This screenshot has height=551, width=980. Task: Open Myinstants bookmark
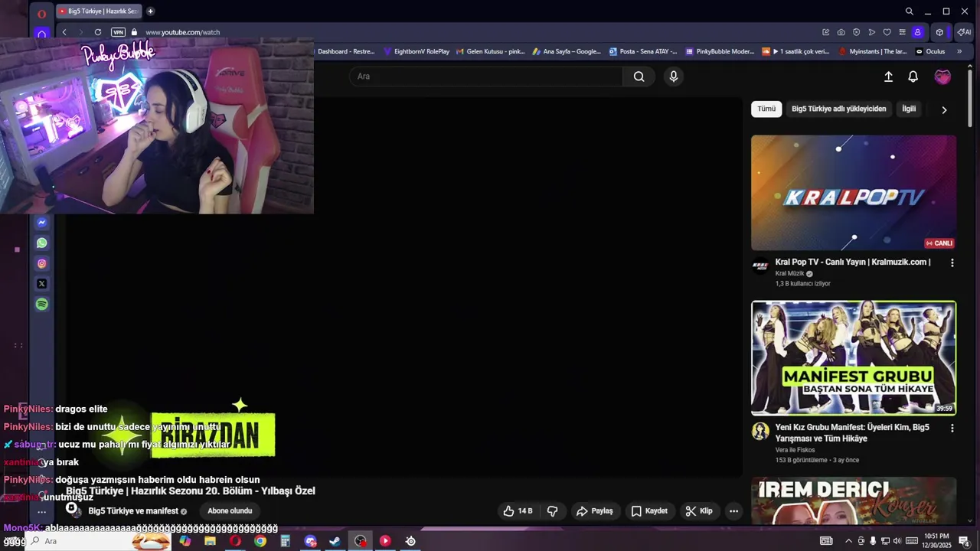coord(874,51)
